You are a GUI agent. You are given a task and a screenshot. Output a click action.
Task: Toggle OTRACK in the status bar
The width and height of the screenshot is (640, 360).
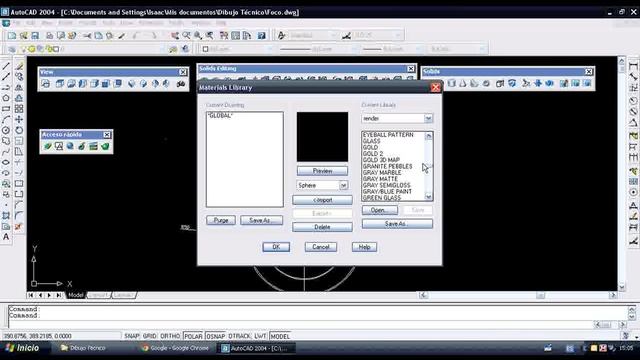pos(240,336)
